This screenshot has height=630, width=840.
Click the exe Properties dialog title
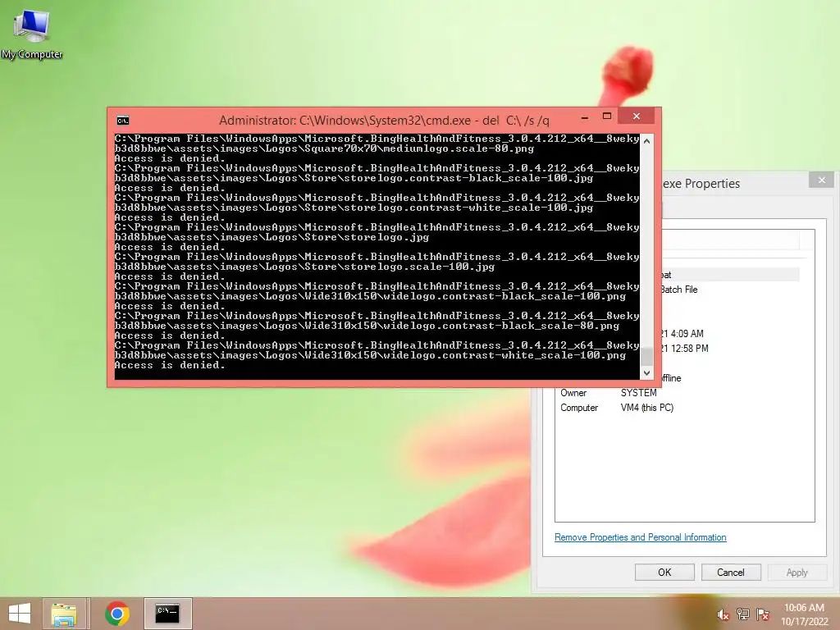click(701, 183)
